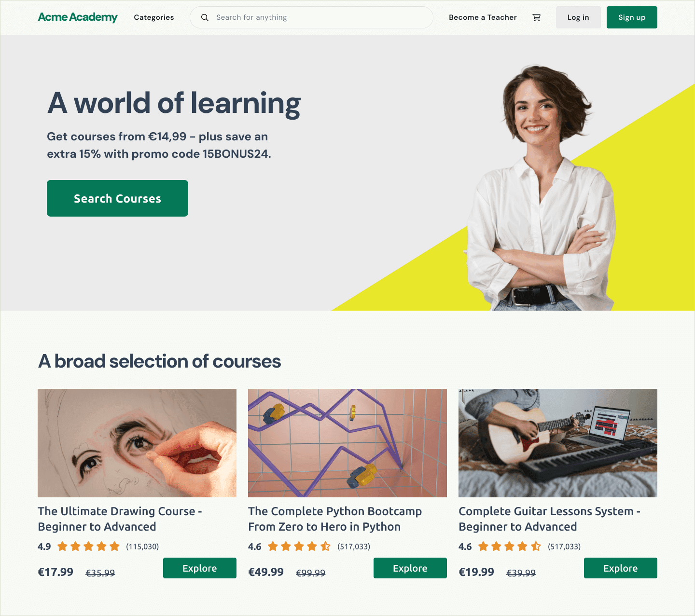
Task: Open the Python bootcamp thumbnail image
Action: [347, 443]
